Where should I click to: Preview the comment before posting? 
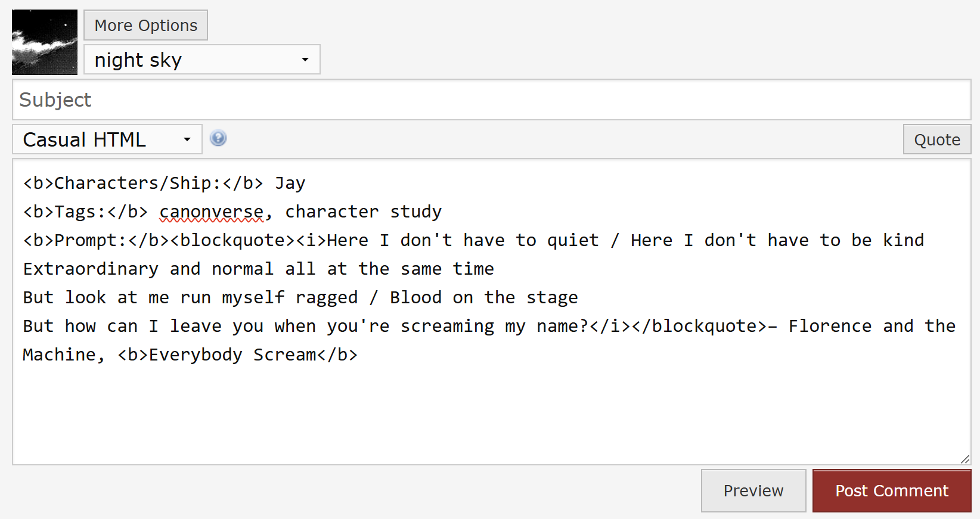click(753, 490)
